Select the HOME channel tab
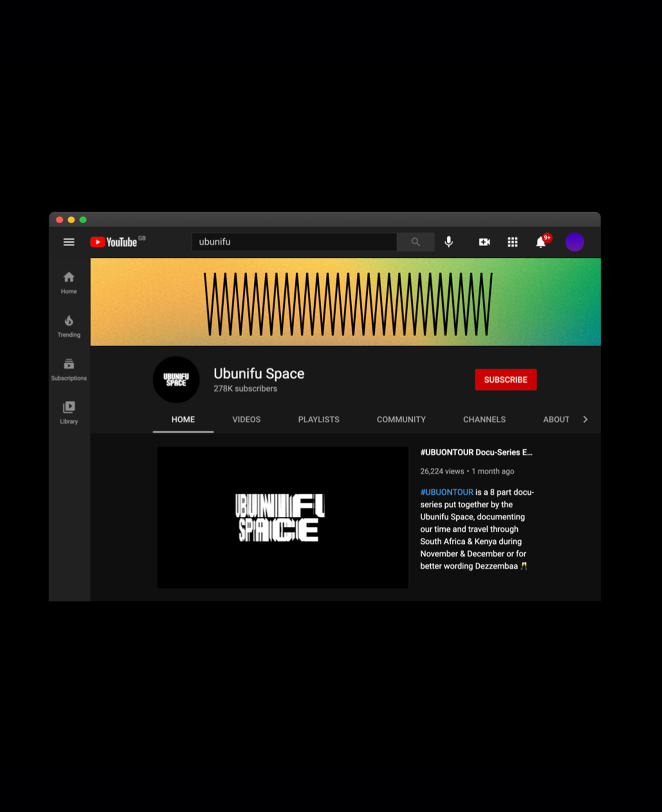 point(183,419)
